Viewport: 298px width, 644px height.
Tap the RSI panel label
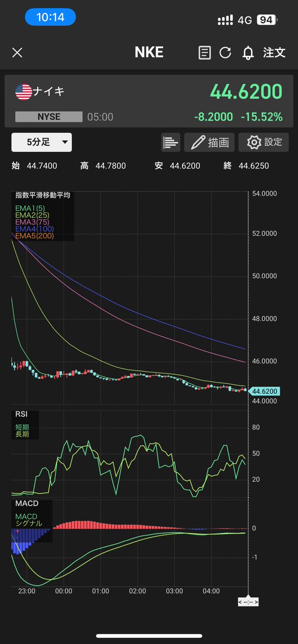point(22,415)
